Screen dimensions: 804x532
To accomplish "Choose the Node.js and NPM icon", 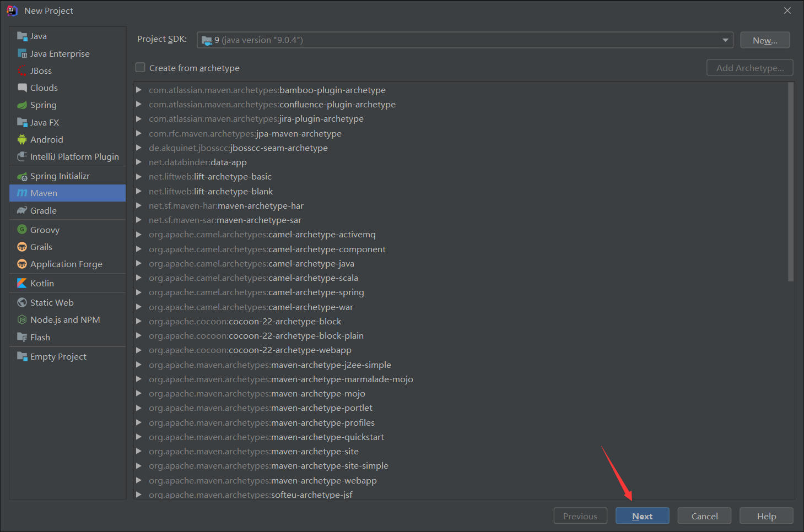I will [22, 319].
